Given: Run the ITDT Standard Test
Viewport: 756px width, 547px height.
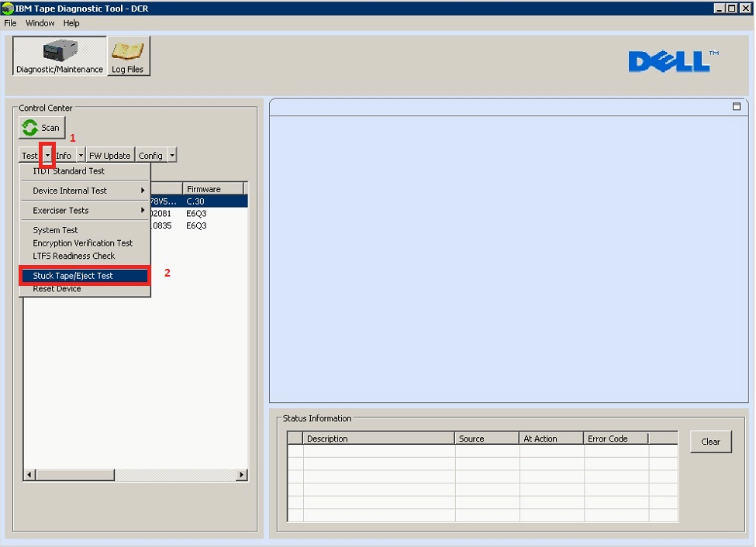Looking at the screenshot, I should point(68,170).
